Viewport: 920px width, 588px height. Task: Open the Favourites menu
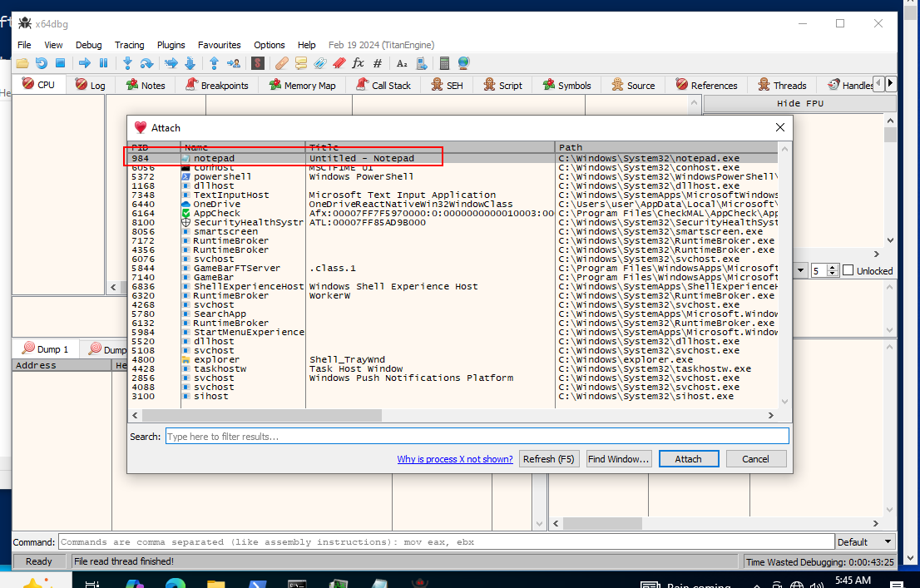pyautogui.click(x=220, y=45)
